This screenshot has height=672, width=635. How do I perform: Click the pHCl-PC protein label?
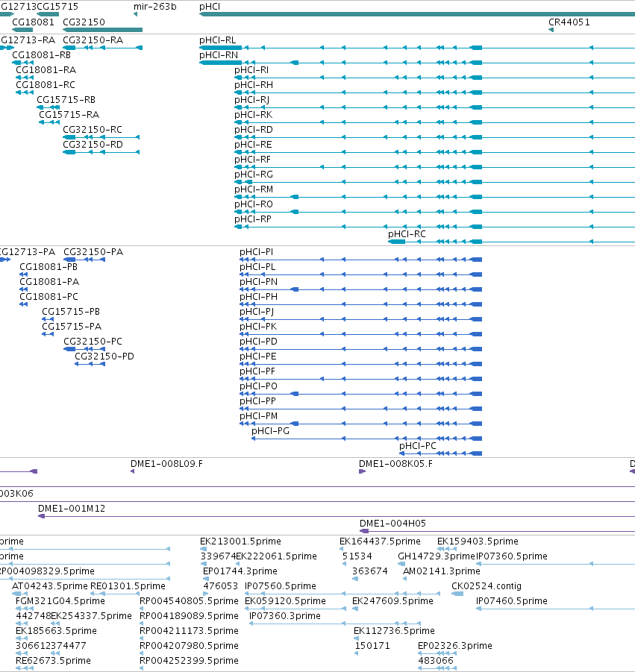coord(418,446)
